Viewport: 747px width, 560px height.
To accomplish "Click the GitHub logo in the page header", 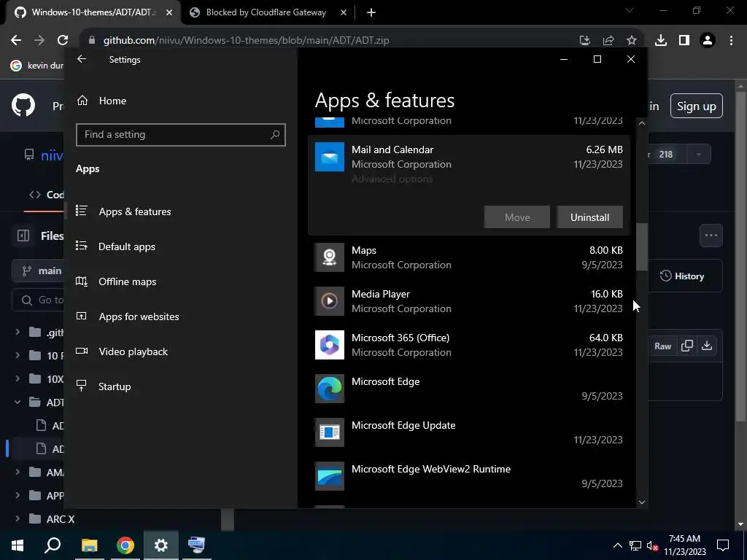I will point(23,105).
